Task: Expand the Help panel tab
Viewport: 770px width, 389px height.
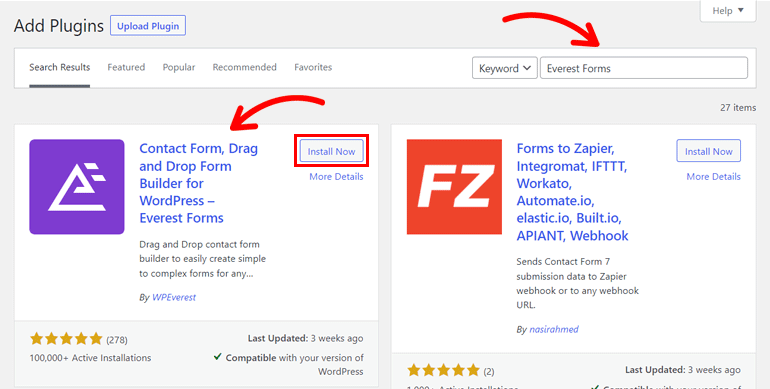Action: point(728,11)
